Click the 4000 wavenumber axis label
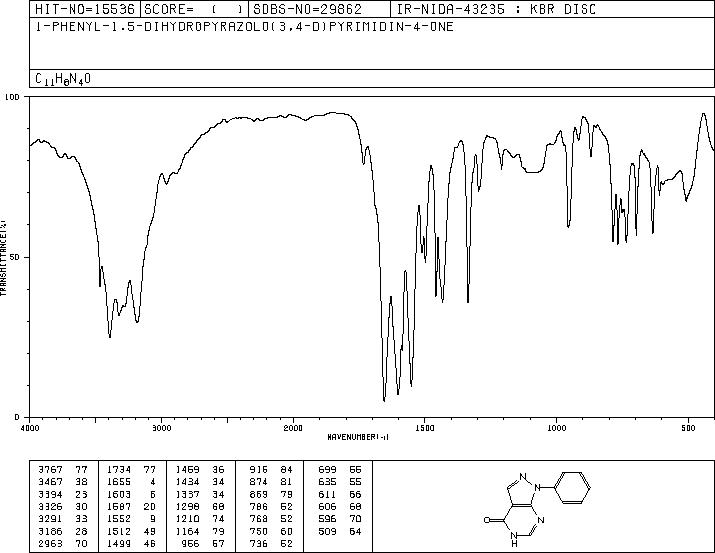This screenshot has width=715, height=553. (x=30, y=428)
